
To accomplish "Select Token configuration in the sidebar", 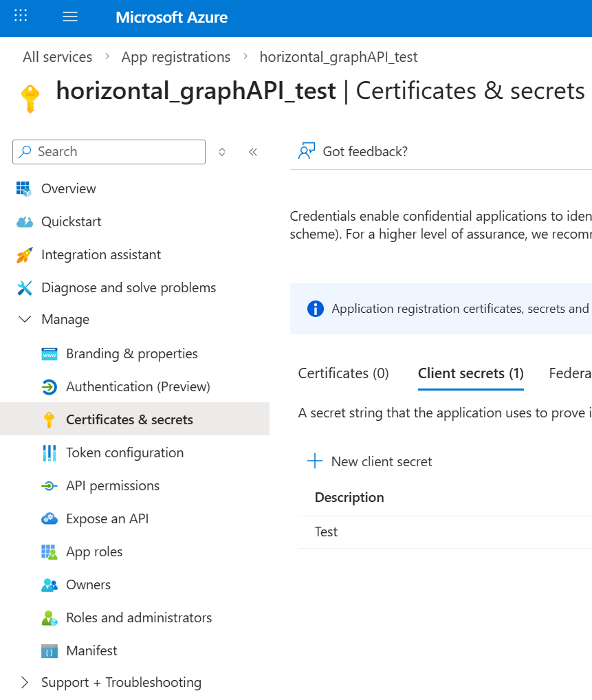I will click(124, 452).
